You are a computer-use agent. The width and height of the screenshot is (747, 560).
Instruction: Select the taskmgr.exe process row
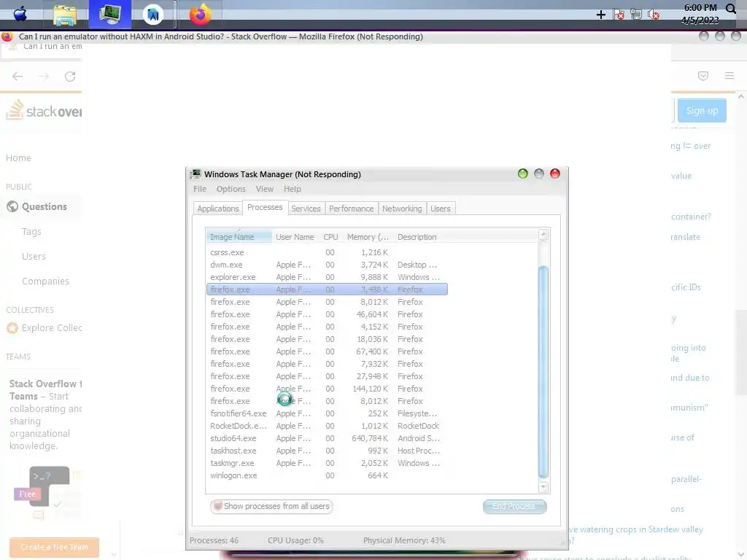click(327, 463)
